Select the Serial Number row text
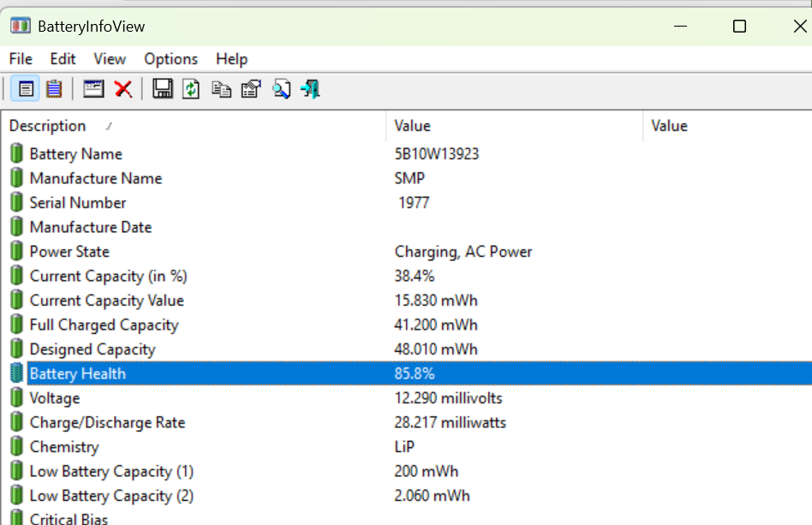This screenshot has height=525, width=812. [78, 202]
